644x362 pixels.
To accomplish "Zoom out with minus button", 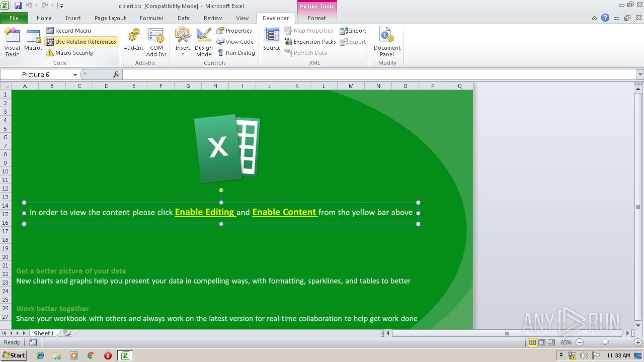I will coord(579,342).
